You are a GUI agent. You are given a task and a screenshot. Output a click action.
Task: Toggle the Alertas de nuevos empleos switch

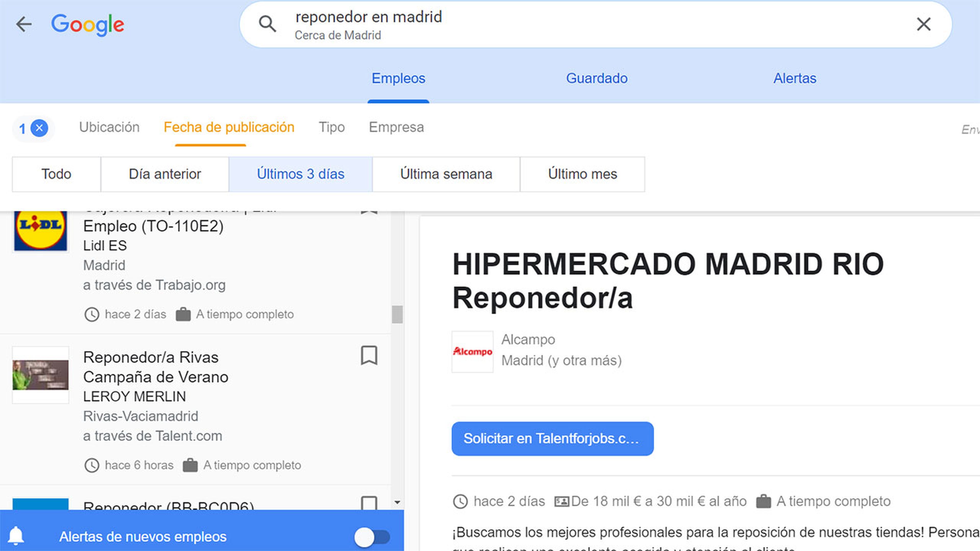pos(372,537)
